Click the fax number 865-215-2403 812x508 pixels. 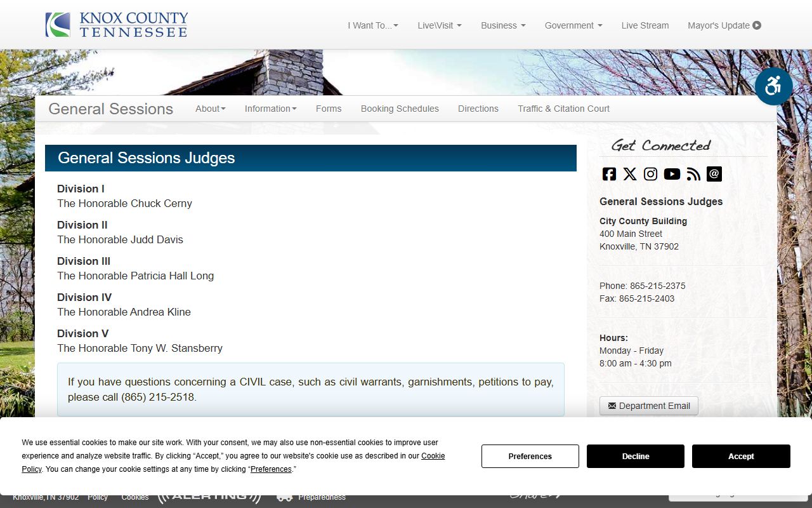646,298
